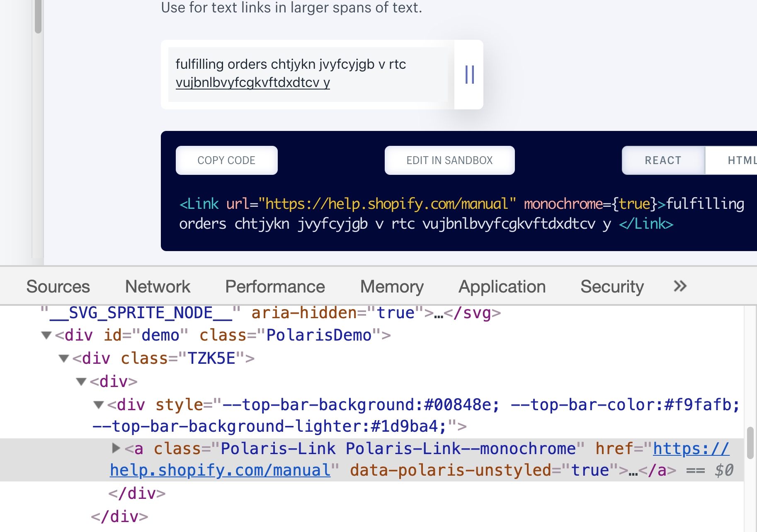Select 'Use for text links' description
Viewport: 757px width, 532px height.
tap(291, 7)
